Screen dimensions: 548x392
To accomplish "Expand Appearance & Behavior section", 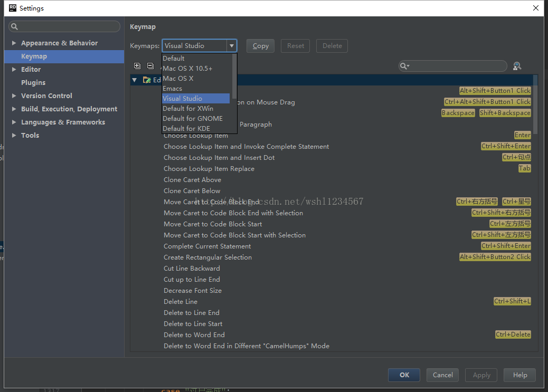I will [x=14, y=43].
